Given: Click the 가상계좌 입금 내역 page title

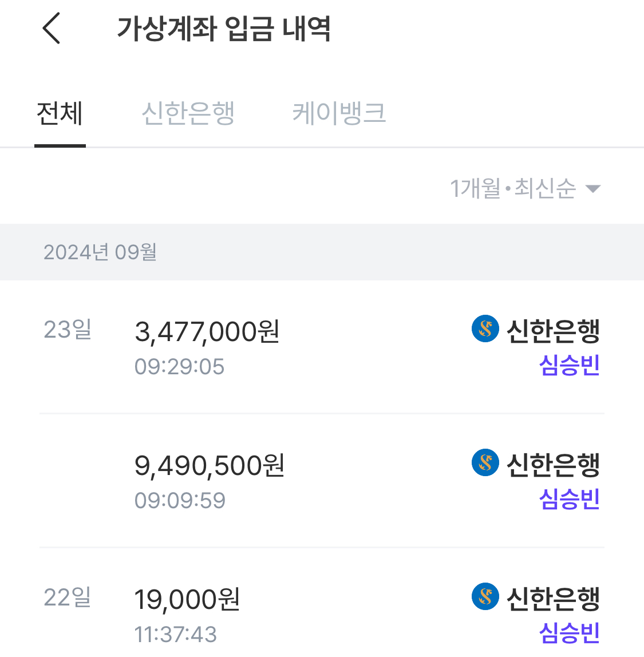Looking at the screenshot, I should 224,29.
